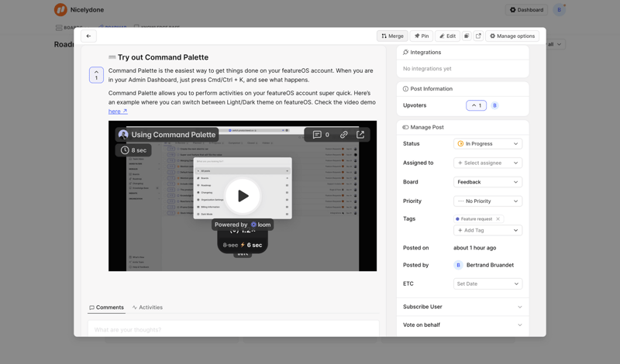
Task: Click the Using Command Palette video title
Action: click(173, 135)
